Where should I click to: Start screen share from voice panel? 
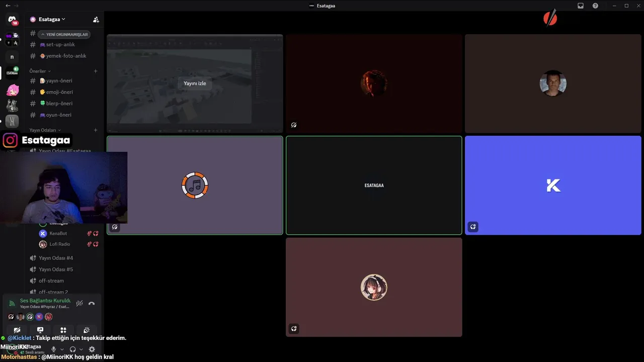40,330
